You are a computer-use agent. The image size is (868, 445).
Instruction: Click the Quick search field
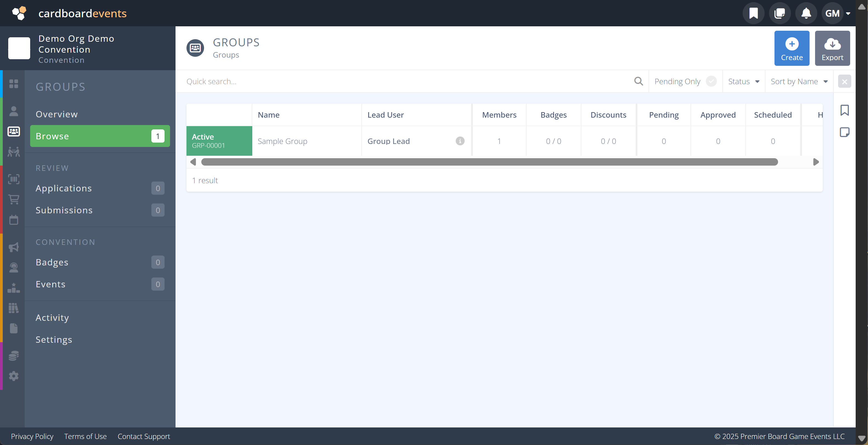point(408,81)
